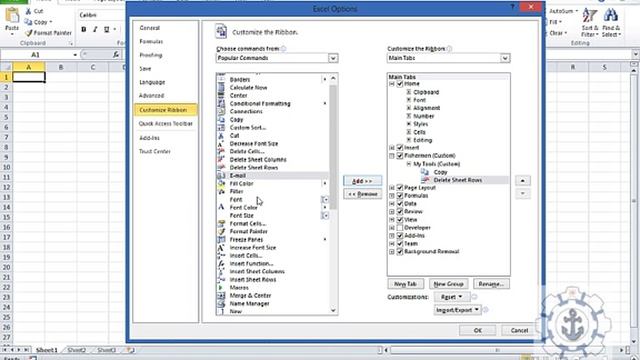The image size is (640, 360).
Task: Collapse the Home tab tree node
Action: 392,84
